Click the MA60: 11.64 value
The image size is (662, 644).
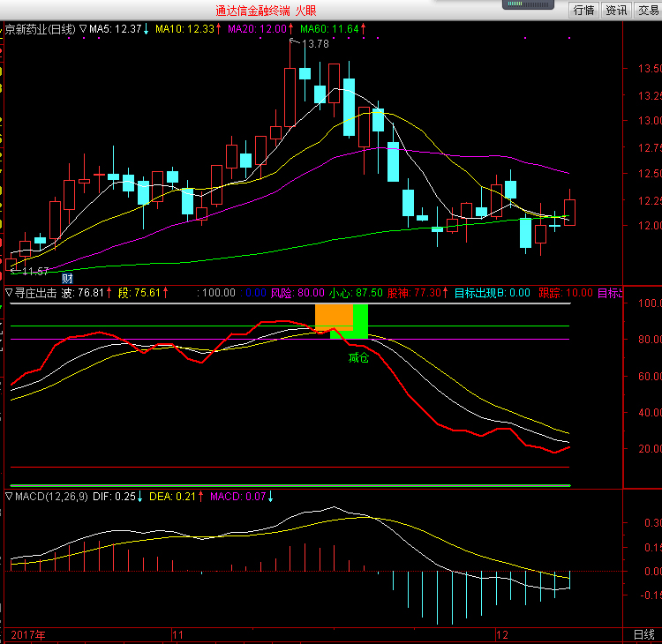point(329,29)
